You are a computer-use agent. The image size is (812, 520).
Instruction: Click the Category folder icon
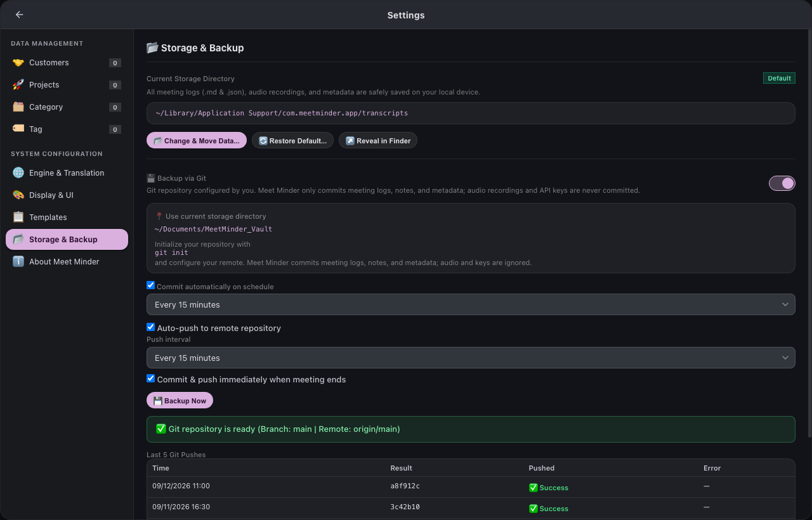[18, 107]
